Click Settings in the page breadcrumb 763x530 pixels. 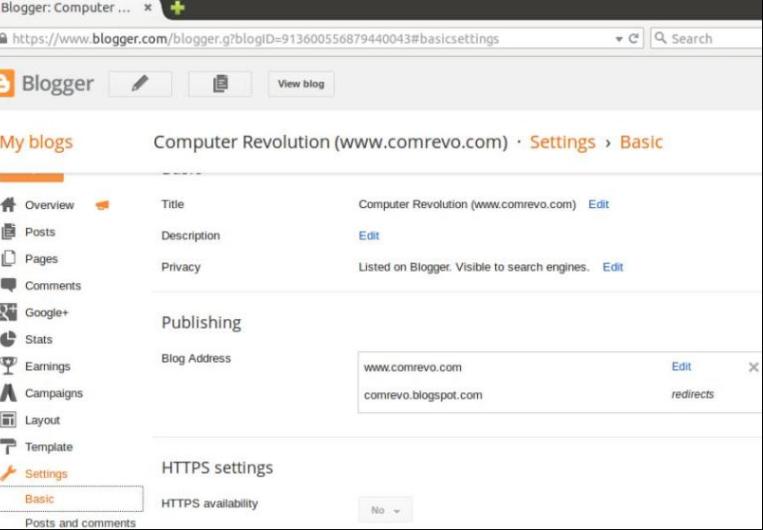pyautogui.click(x=563, y=142)
